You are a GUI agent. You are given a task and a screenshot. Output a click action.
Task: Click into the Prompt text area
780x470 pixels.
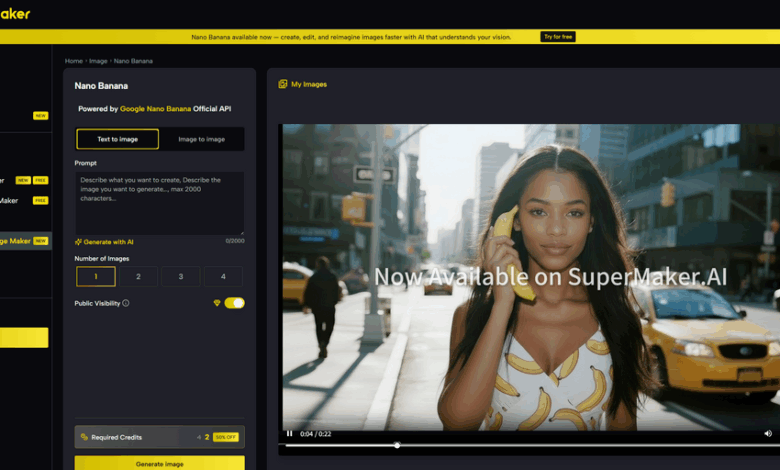(x=160, y=203)
